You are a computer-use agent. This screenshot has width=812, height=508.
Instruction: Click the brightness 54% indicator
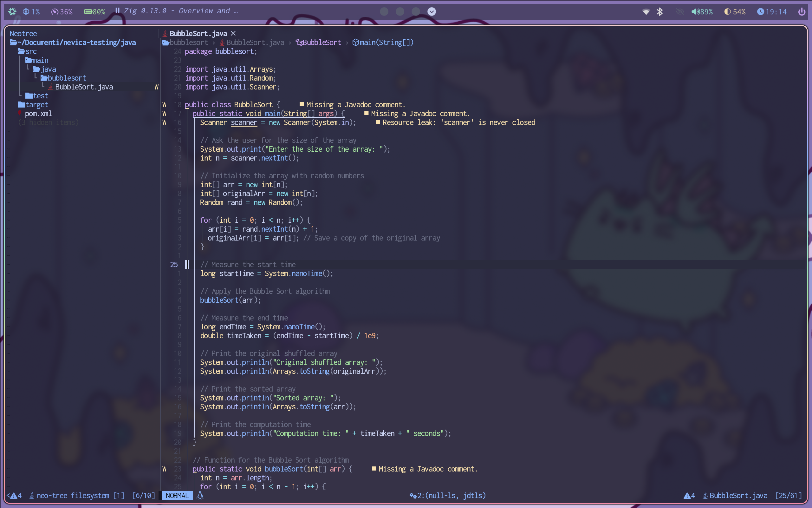click(x=735, y=12)
